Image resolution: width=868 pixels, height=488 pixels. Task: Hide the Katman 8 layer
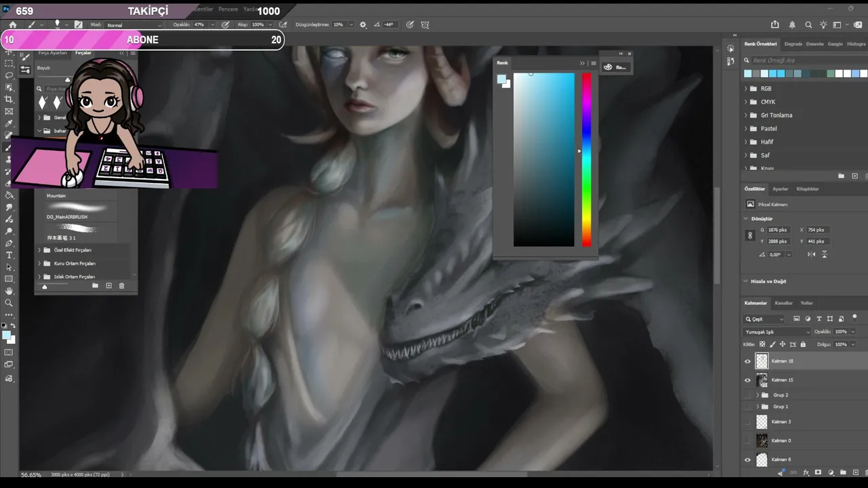(748, 460)
